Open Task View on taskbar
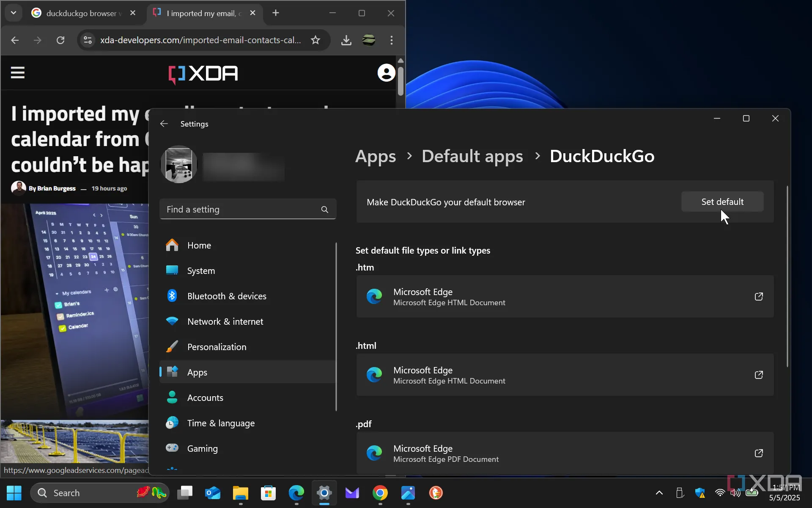Image resolution: width=812 pixels, height=508 pixels. click(185, 493)
